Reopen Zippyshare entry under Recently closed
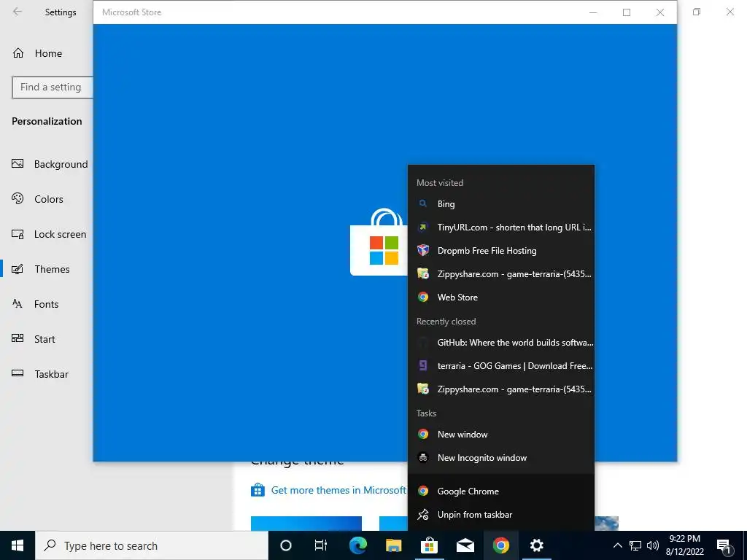747x560 pixels. (500, 389)
